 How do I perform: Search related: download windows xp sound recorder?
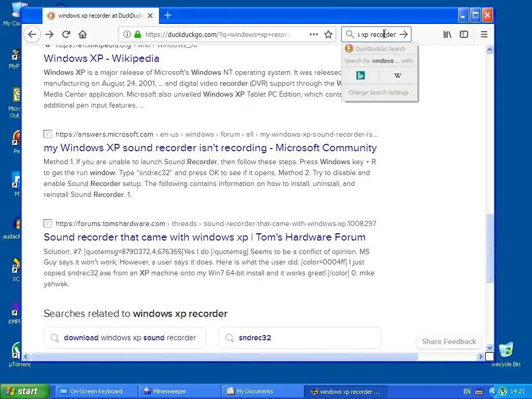(x=125, y=338)
